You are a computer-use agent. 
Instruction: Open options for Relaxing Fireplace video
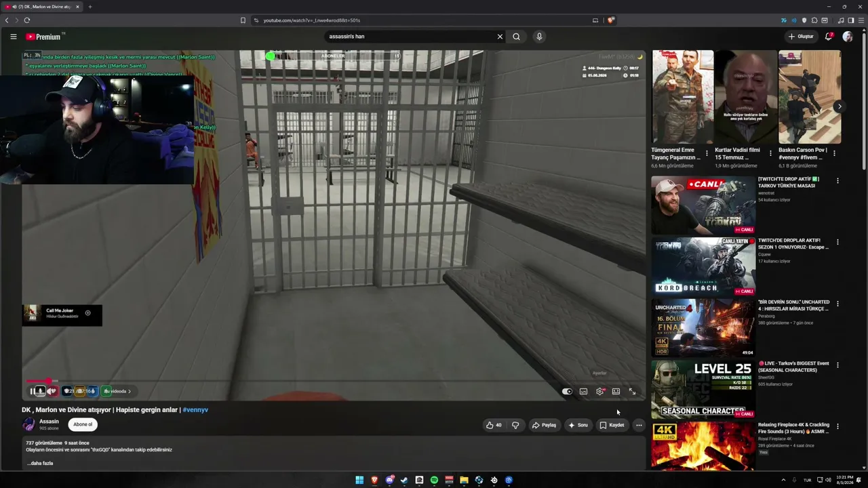coord(837,426)
